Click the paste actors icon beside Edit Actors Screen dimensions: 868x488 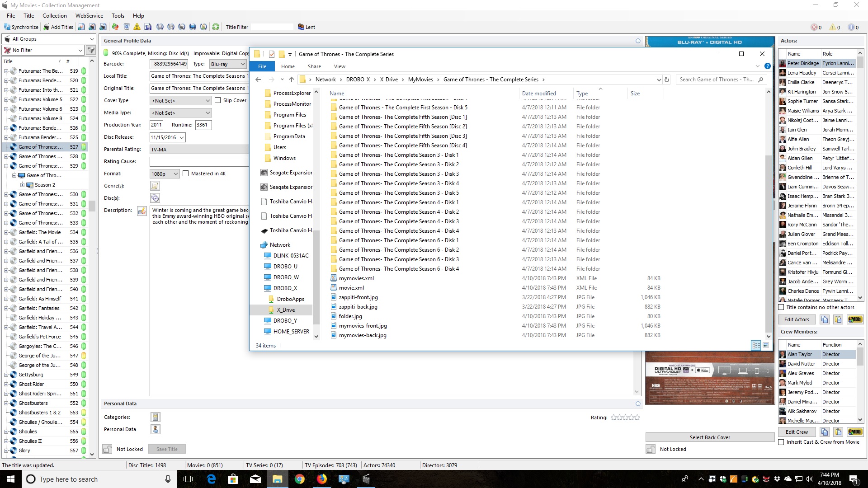pyautogui.click(x=838, y=319)
